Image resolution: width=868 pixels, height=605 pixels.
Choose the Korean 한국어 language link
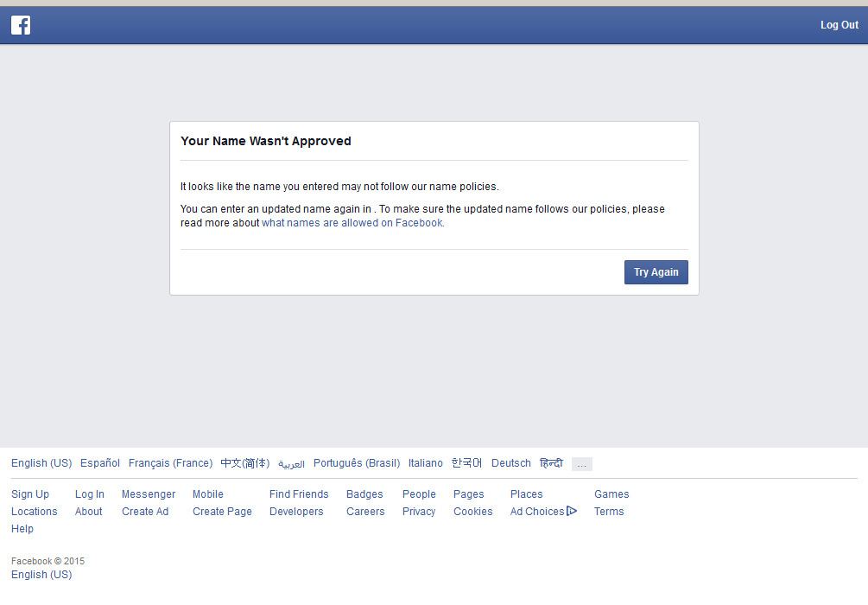tap(466, 463)
